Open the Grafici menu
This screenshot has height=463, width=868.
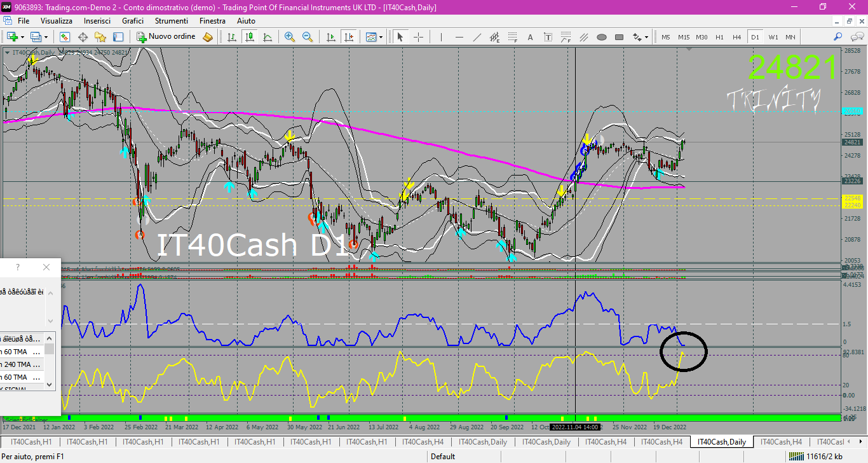pos(133,21)
